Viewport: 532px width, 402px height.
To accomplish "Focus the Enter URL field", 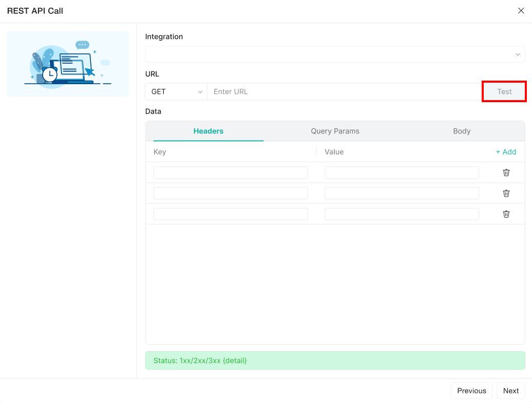I will click(x=344, y=91).
